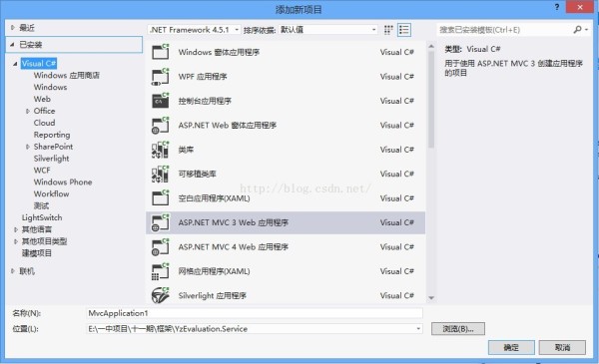Click the OK confirm button
The height and width of the screenshot is (364, 599).
[x=511, y=347]
